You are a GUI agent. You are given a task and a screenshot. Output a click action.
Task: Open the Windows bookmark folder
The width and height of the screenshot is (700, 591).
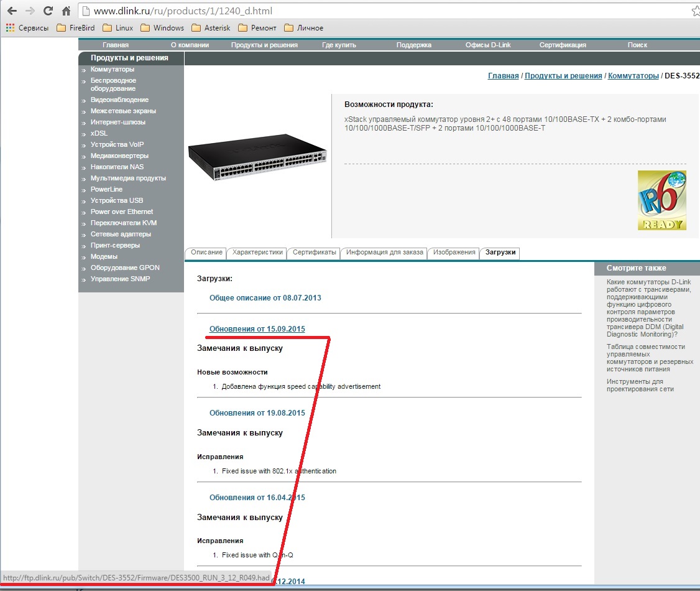coord(162,28)
